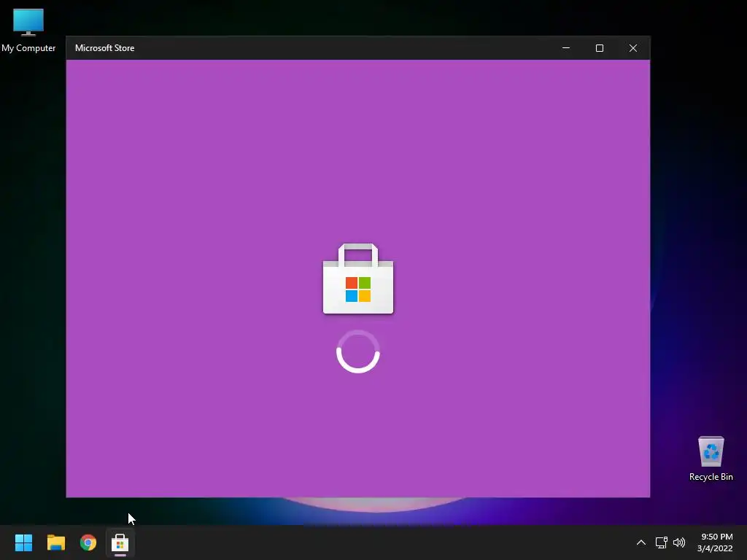This screenshot has height=560, width=747.
Task: Open the Windows Start menu
Action: pos(23,542)
